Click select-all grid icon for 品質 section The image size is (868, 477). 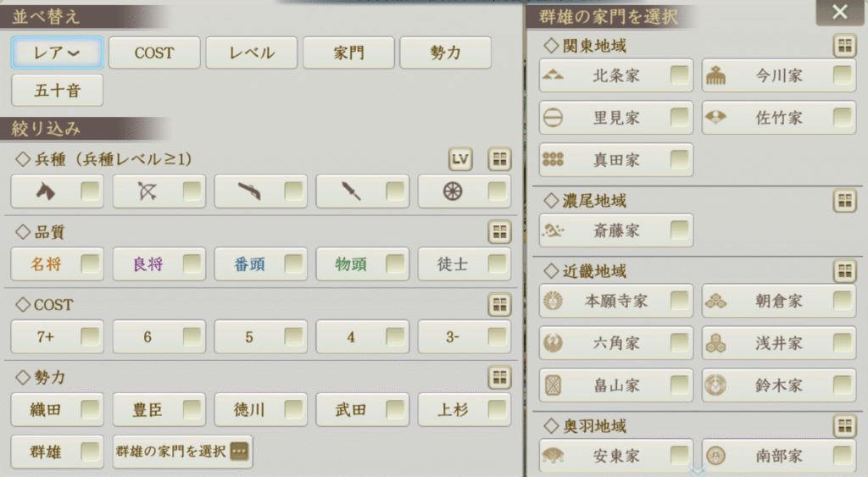point(500,231)
